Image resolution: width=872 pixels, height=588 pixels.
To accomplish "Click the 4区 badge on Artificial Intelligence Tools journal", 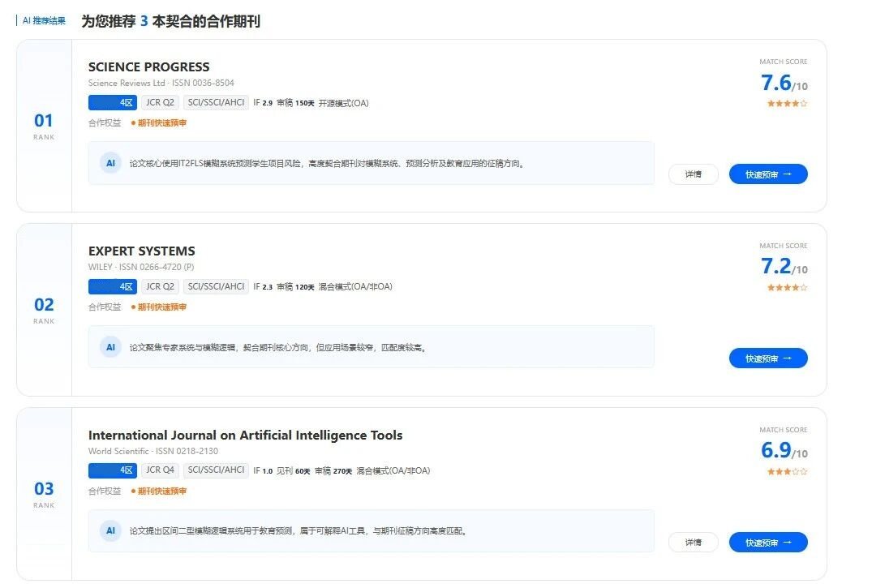I will [112, 470].
